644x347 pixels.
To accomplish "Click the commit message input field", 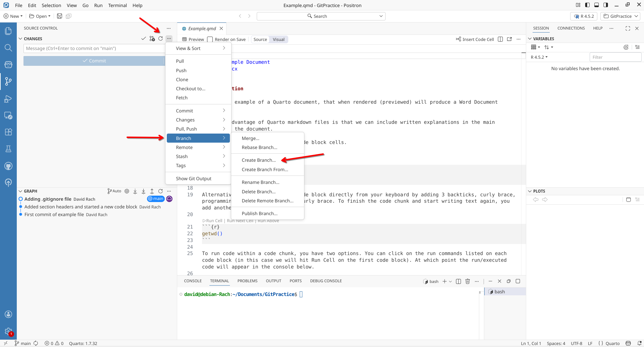I will pyautogui.click(x=94, y=48).
